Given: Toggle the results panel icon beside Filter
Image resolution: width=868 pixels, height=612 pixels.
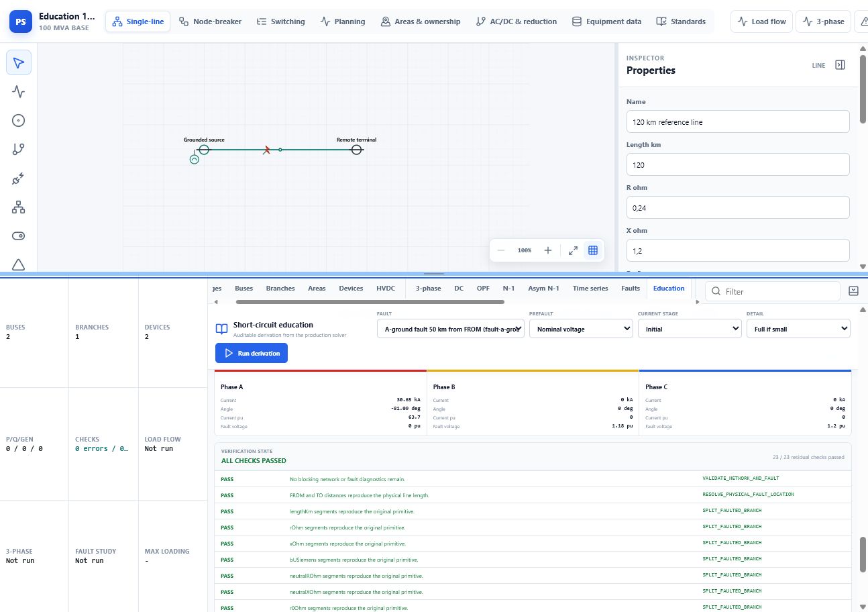Looking at the screenshot, I should [x=854, y=291].
